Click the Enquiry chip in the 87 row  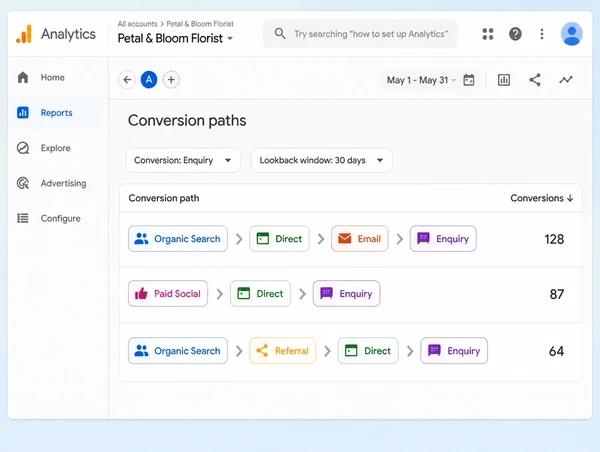tap(346, 294)
